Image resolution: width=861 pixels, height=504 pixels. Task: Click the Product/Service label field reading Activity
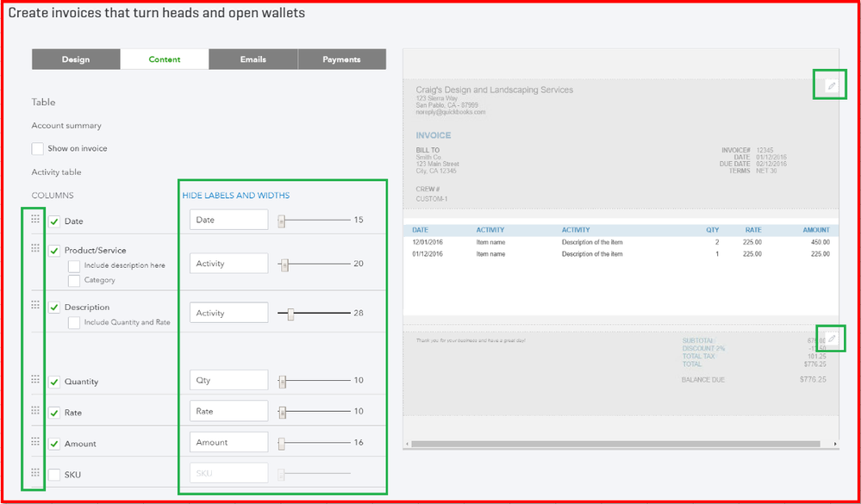[x=229, y=264]
